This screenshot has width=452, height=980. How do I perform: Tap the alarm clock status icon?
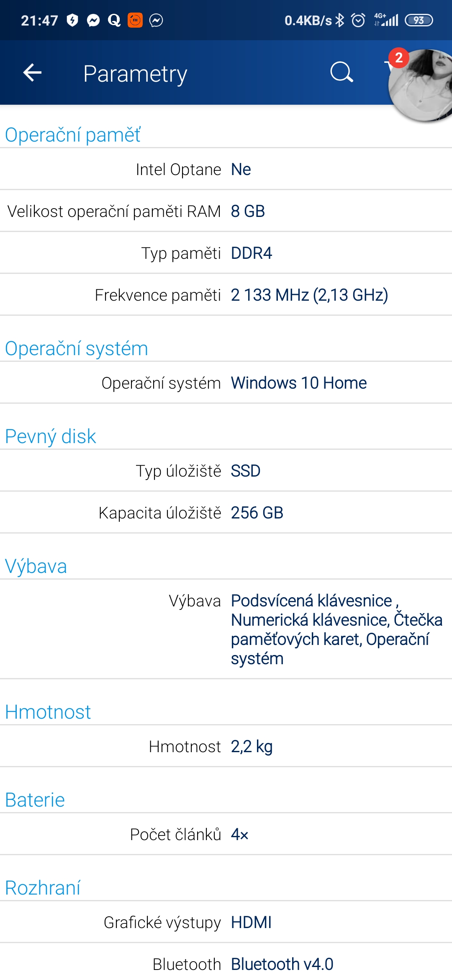[358, 20]
